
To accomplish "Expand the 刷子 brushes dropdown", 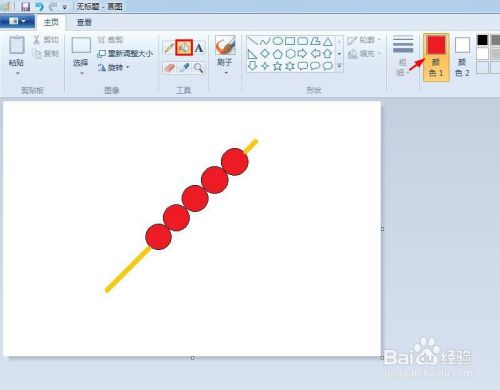I will point(226,72).
